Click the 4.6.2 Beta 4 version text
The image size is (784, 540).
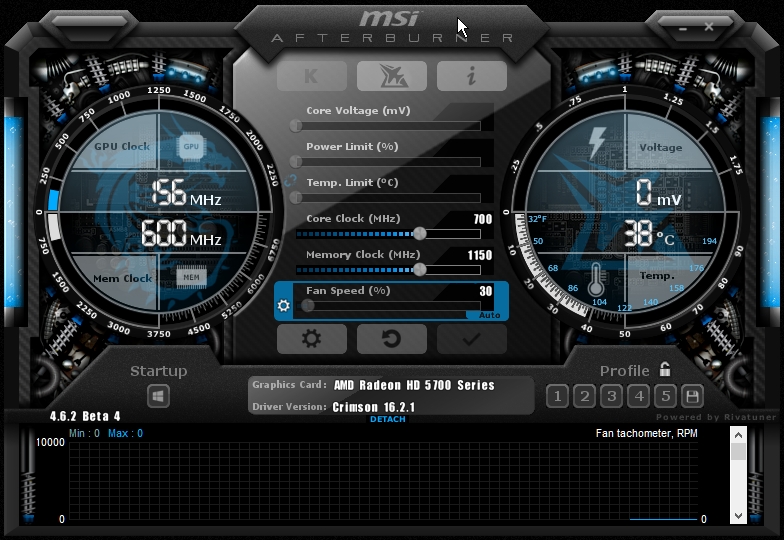(x=85, y=416)
